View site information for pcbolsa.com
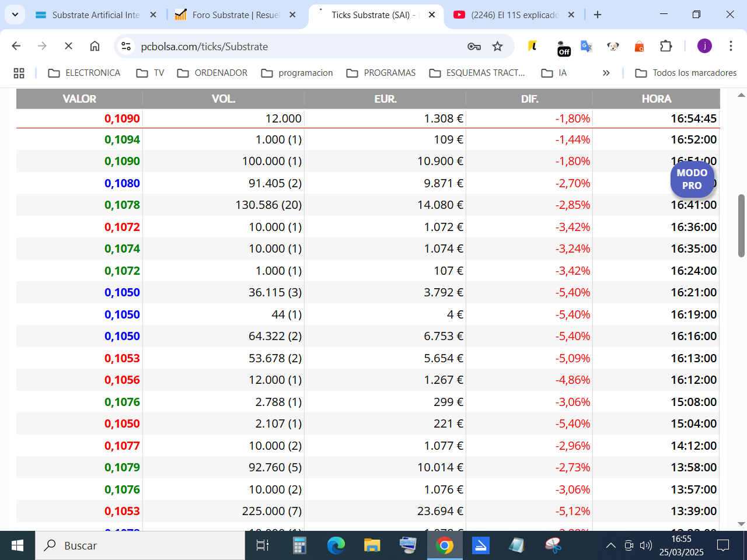 [125, 46]
